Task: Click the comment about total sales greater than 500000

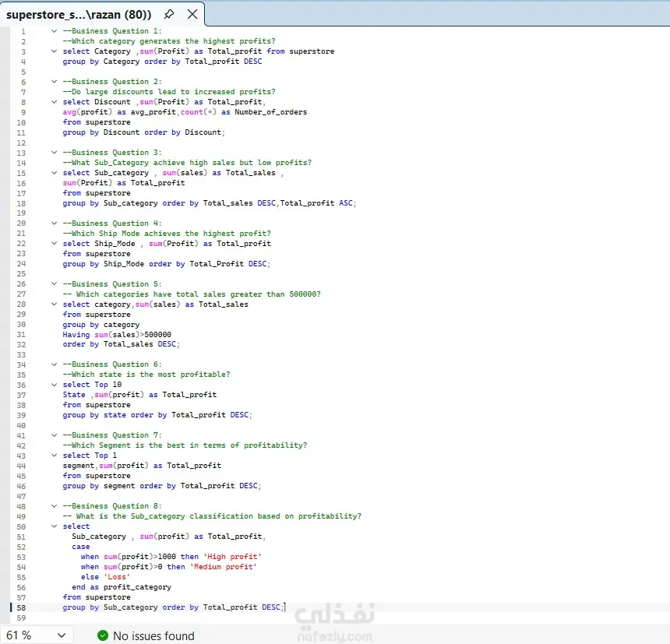Action: (x=192, y=294)
